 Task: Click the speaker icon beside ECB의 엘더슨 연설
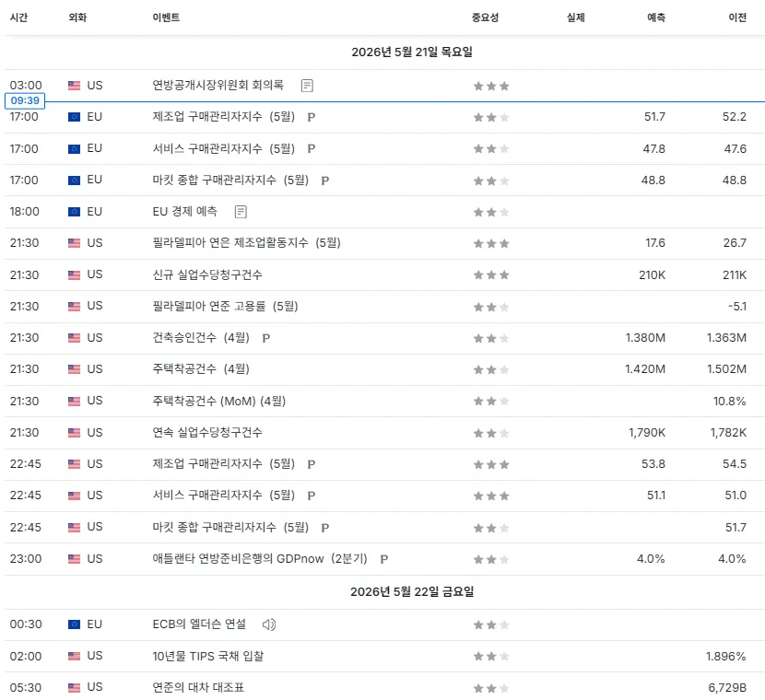(269, 624)
